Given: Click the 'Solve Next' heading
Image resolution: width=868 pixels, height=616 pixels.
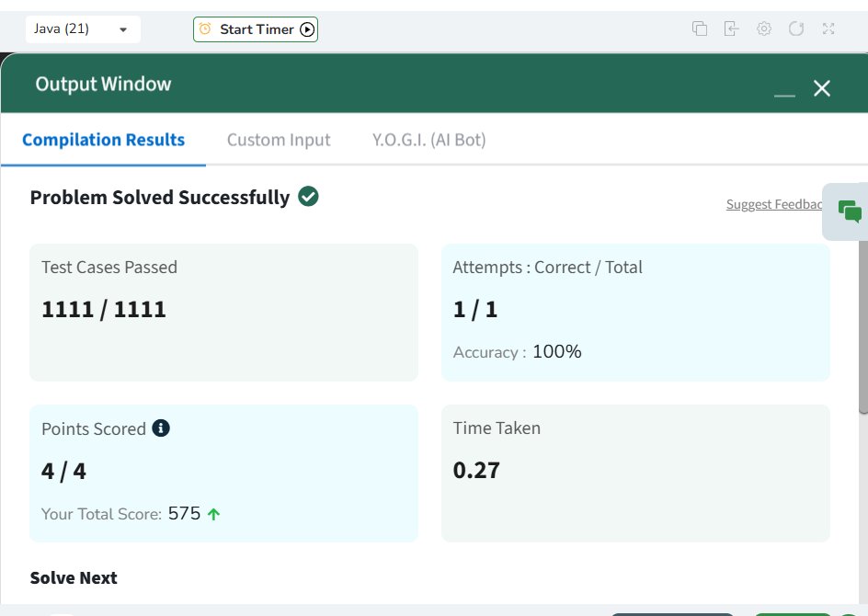Looking at the screenshot, I should tap(74, 577).
